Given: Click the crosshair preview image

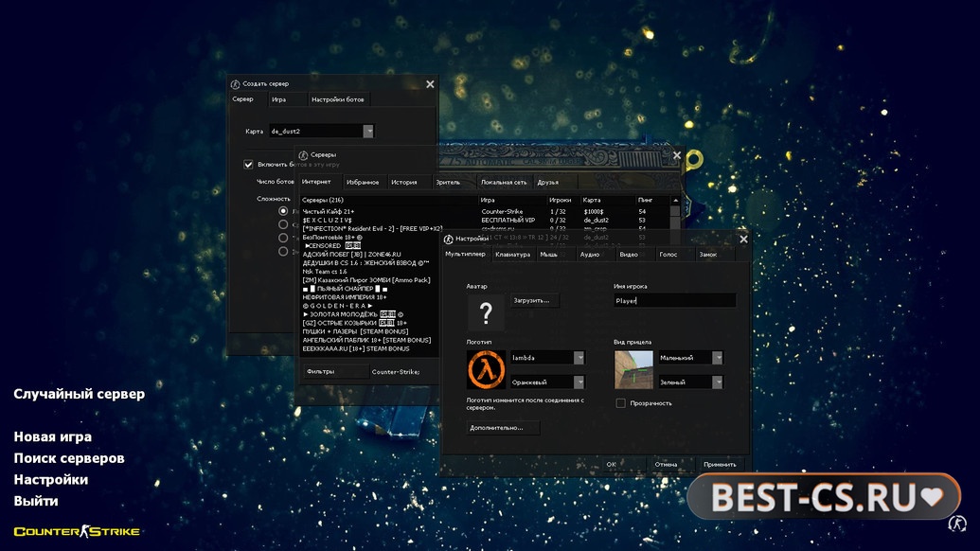Looking at the screenshot, I should tap(633, 369).
